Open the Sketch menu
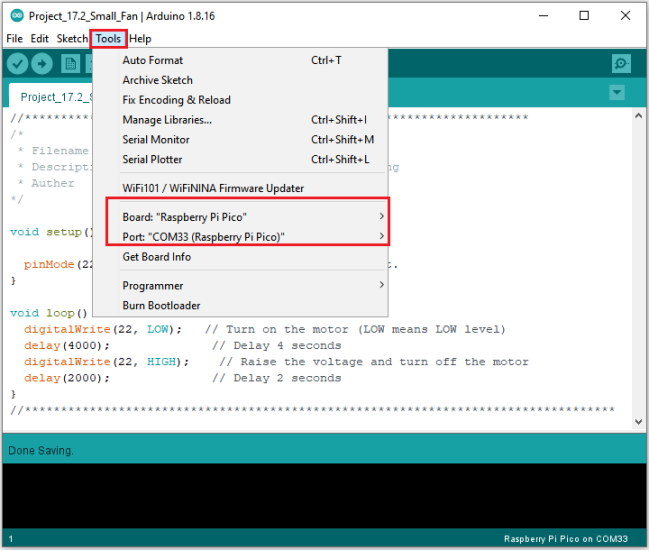This screenshot has height=551, width=650. coord(72,39)
